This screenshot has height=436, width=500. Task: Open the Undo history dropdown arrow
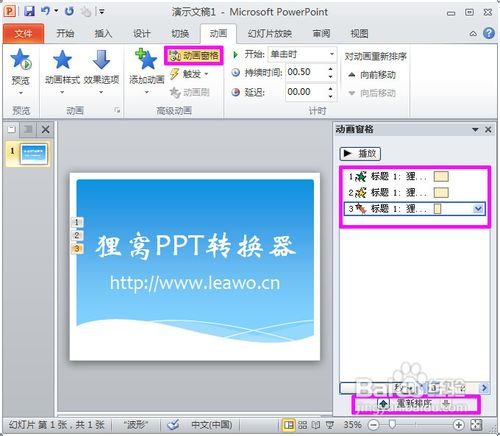click(56, 11)
